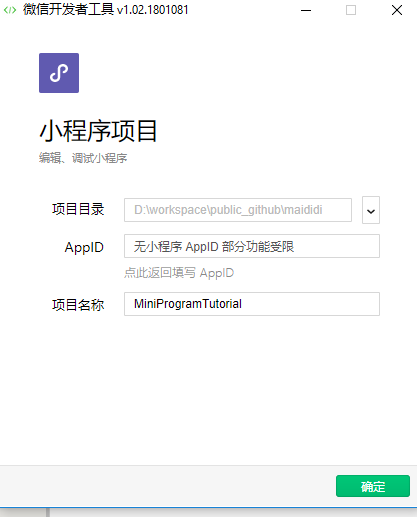417x517 pixels.
Task: Click the word 无小程序 inside AppID field
Action: [158, 247]
